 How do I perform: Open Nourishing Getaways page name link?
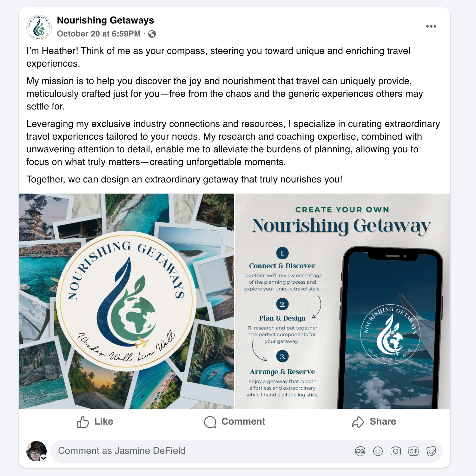click(x=105, y=20)
